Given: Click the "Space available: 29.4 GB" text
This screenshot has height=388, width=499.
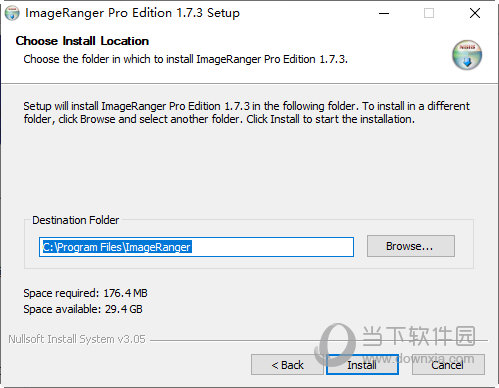Looking at the screenshot, I should click(x=83, y=309).
